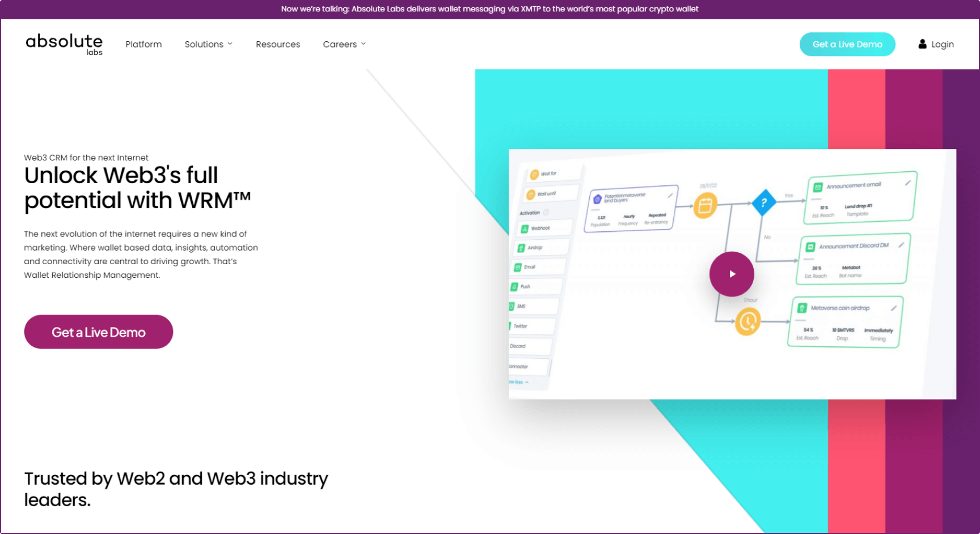Click the absolute labs logo
The width and height of the screenshot is (980, 534).
click(x=64, y=44)
